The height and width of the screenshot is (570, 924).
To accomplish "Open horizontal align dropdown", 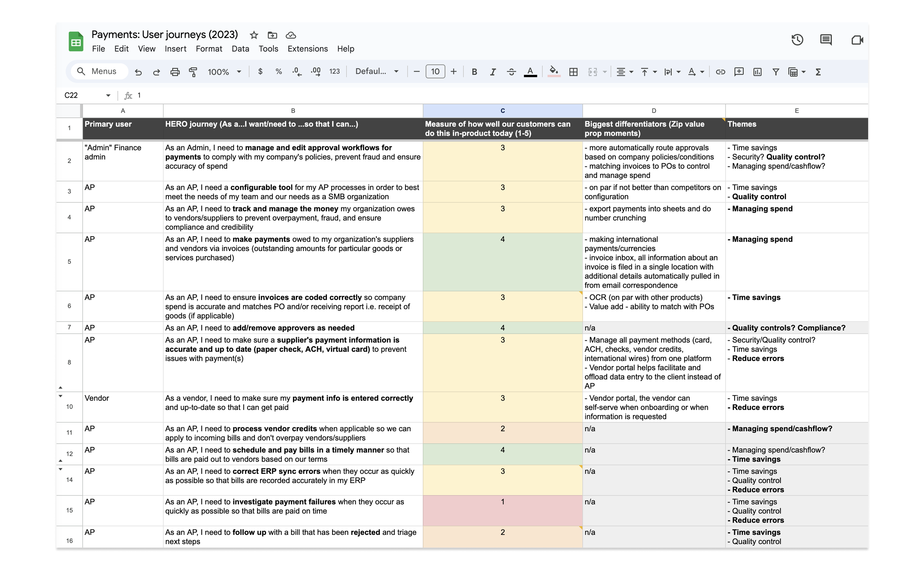I will coord(625,72).
